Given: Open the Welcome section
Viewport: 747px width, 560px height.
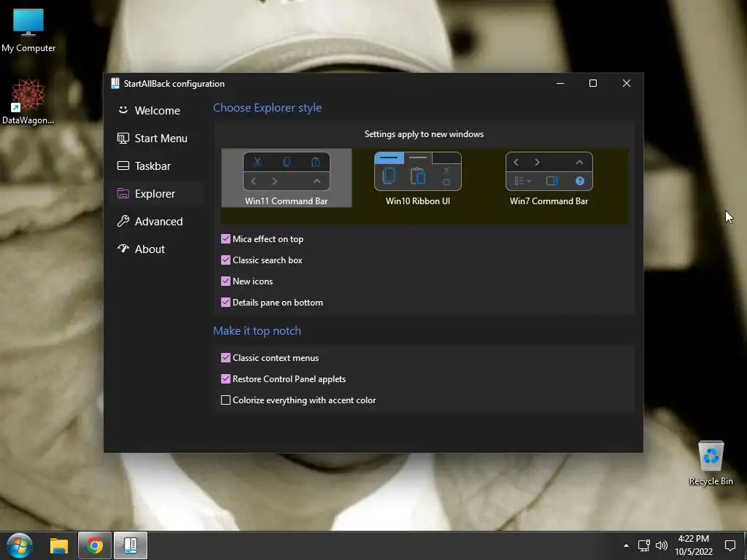Looking at the screenshot, I should pos(156,111).
